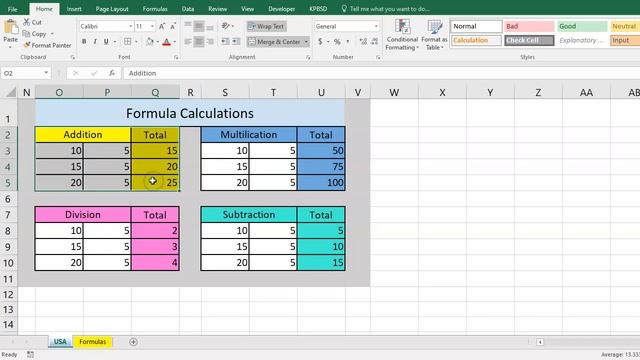The width and height of the screenshot is (640, 360).
Task: Apply the Bad cell style
Action: (x=529, y=26)
